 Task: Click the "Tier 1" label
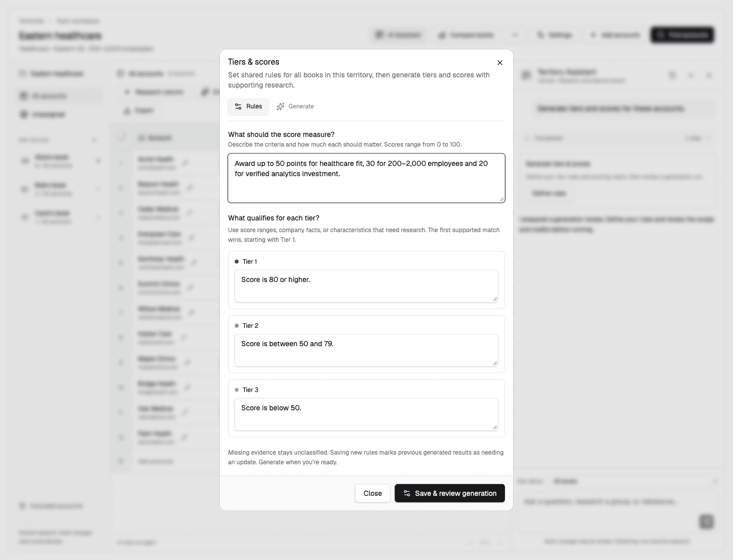(250, 262)
